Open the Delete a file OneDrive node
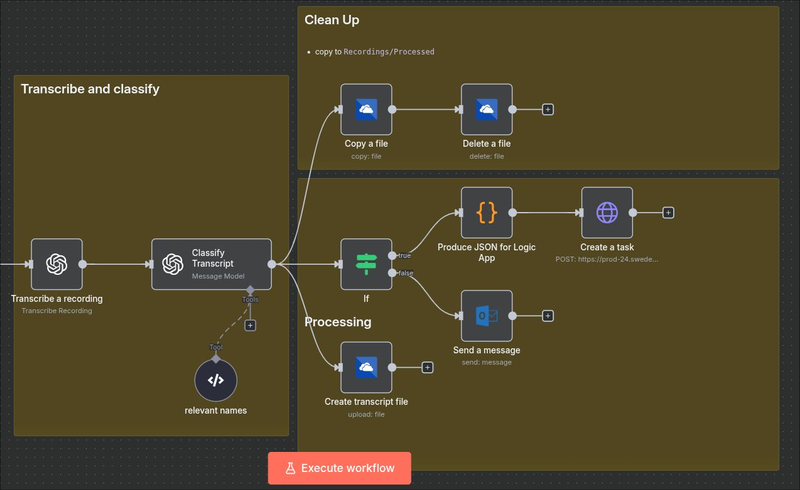This screenshot has height=490, width=800. [487, 109]
